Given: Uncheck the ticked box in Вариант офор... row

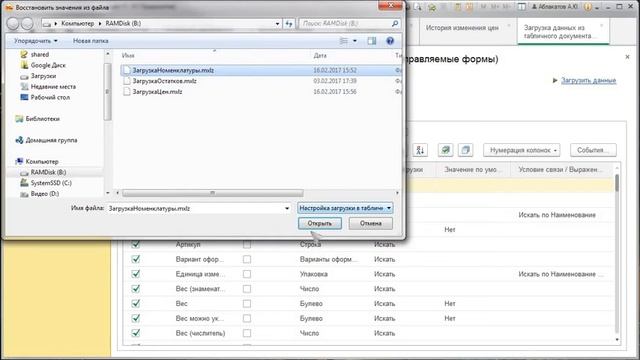Looking at the screenshot, I should 136,259.
